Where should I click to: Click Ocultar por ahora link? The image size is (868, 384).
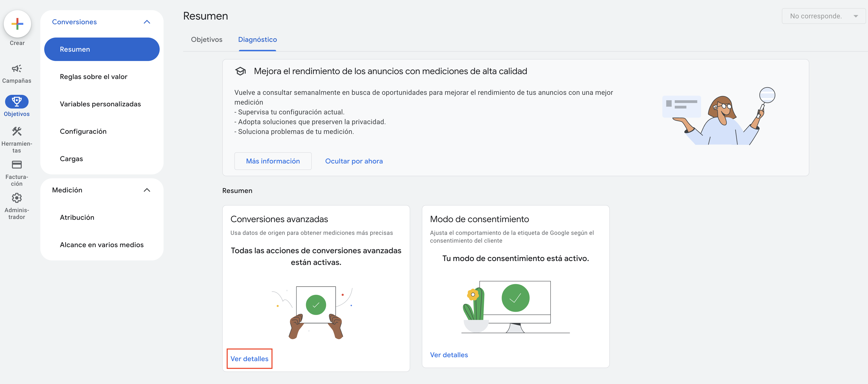[x=354, y=161]
